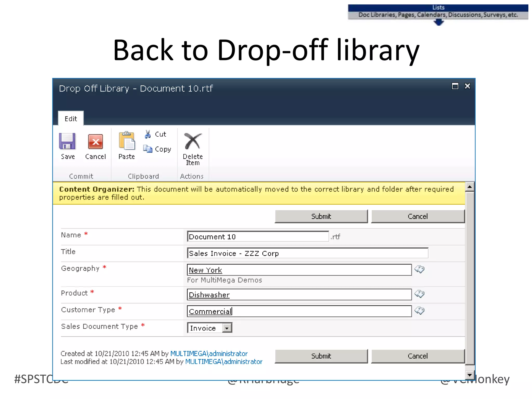The height and width of the screenshot is (399, 532).
Task: Click the Paste clipboard icon
Action: coord(127,141)
